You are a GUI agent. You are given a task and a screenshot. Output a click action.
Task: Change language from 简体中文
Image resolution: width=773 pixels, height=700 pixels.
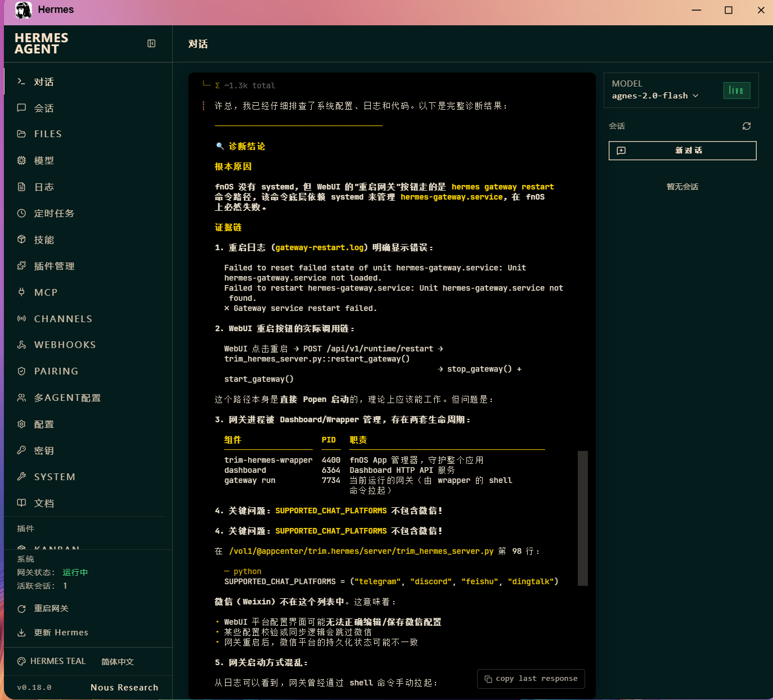point(118,662)
